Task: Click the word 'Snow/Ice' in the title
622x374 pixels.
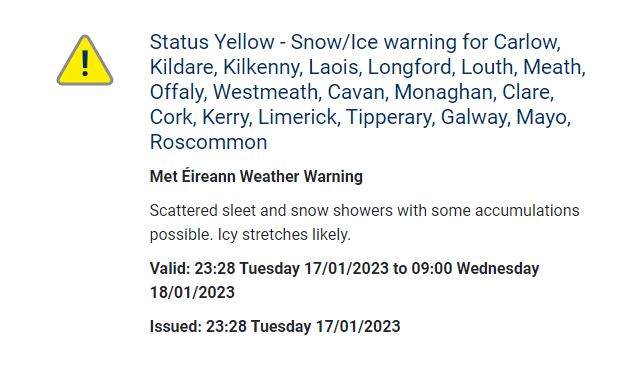Action: click(x=334, y=42)
